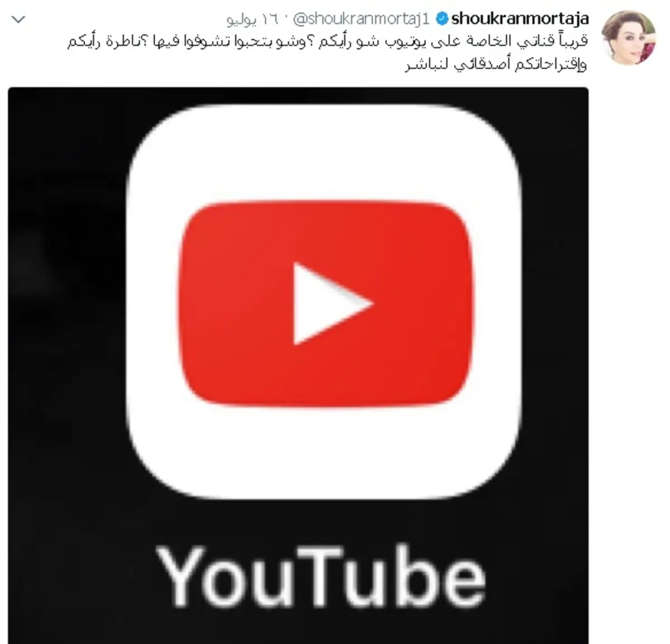Click the second tweet line "وإقتراحاتكم أصدقائي لنباشر"
Image resolution: width=670 pixels, height=644 pixels.
click(496, 65)
